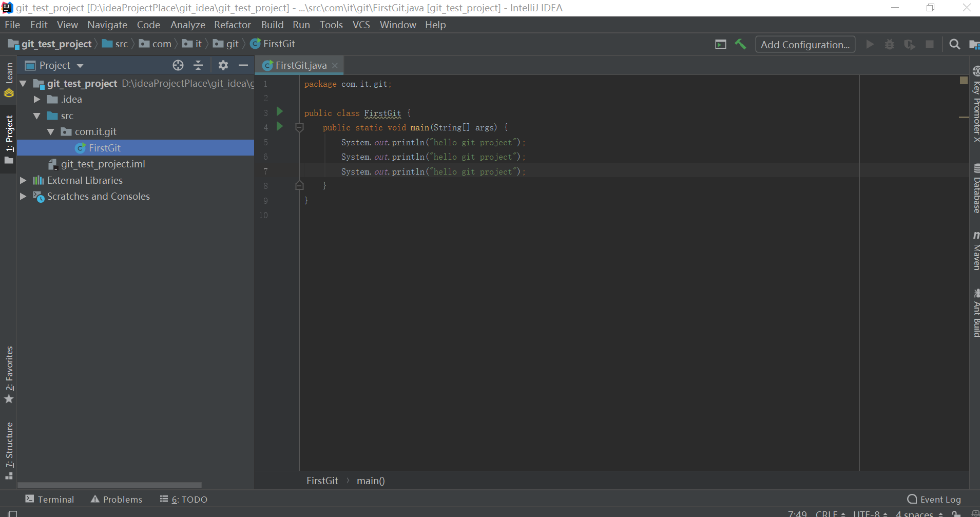980x517 pixels.
Task: Select the FirstGit.java editor tab
Action: (300, 65)
